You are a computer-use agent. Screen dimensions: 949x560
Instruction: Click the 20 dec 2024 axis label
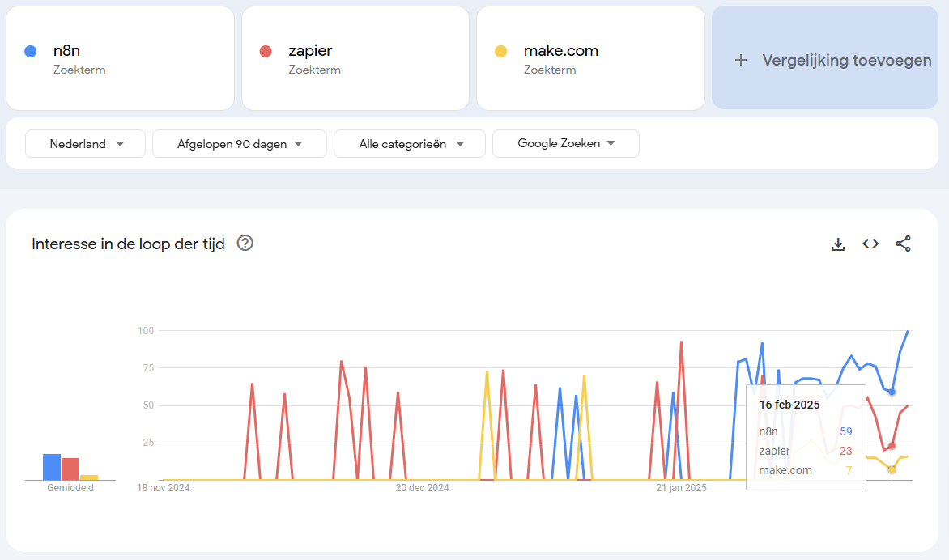click(423, 487)
